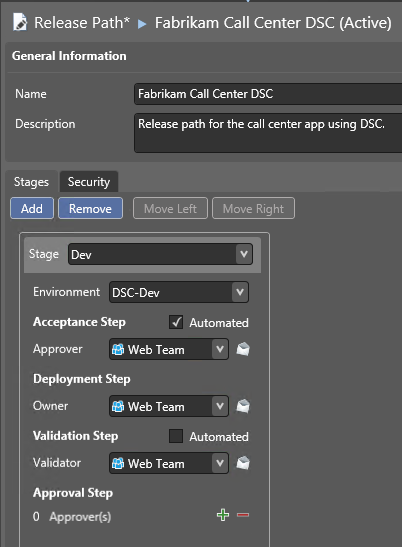Click the Name input field
The image size is (402, 547).
268,94
